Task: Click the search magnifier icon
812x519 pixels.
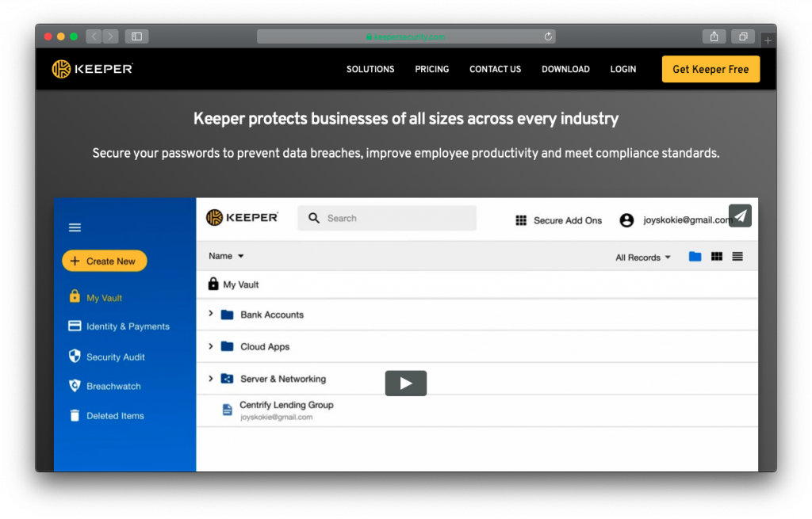Action: [314, 218]
